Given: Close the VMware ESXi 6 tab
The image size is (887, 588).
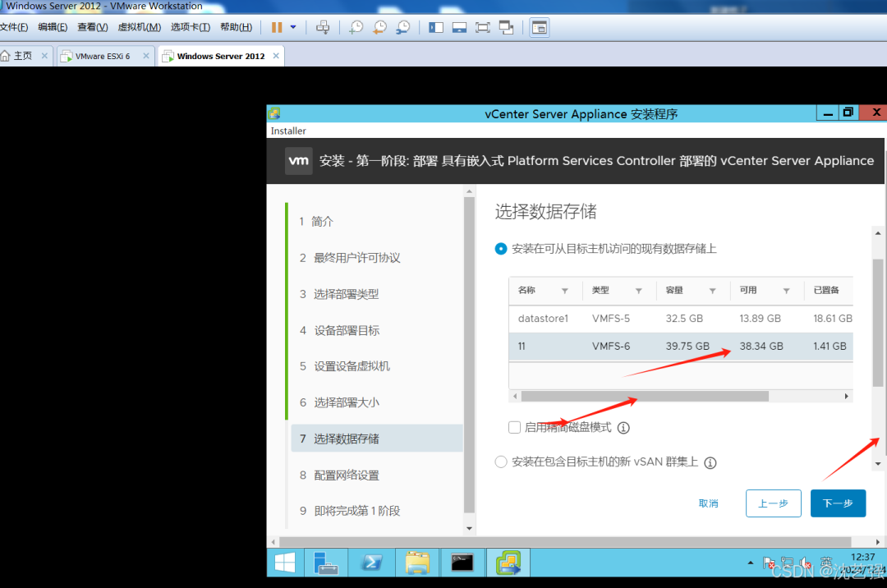Looking at the screenshot, I should [x=146, y=55].
